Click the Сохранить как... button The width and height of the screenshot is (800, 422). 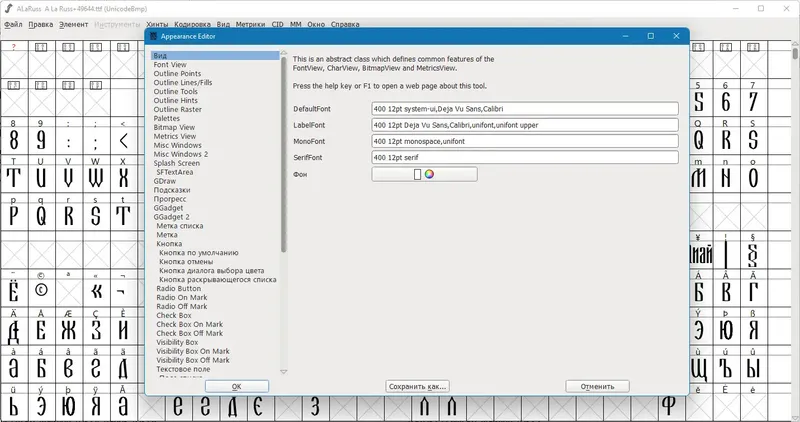click(417, 386)
